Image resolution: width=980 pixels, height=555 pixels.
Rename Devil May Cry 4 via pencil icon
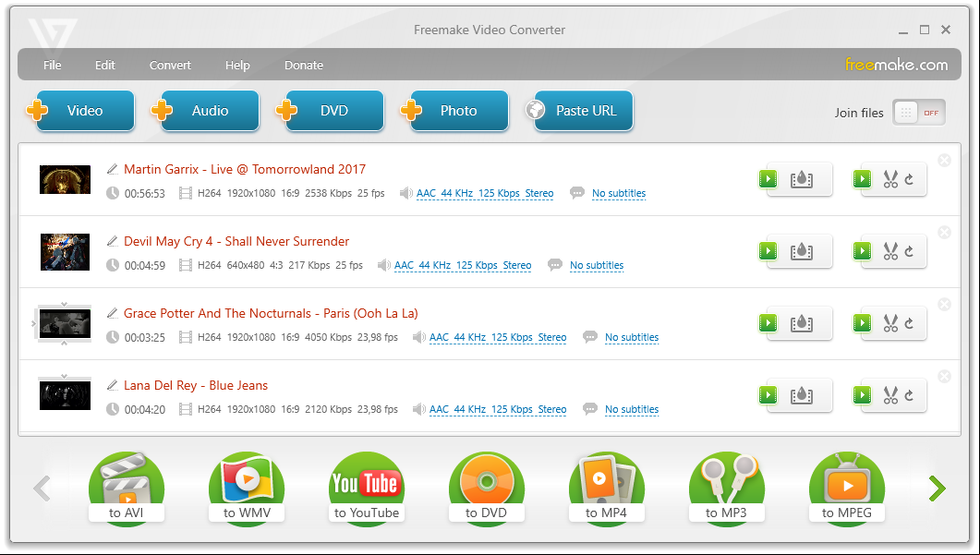click(112, 241)
